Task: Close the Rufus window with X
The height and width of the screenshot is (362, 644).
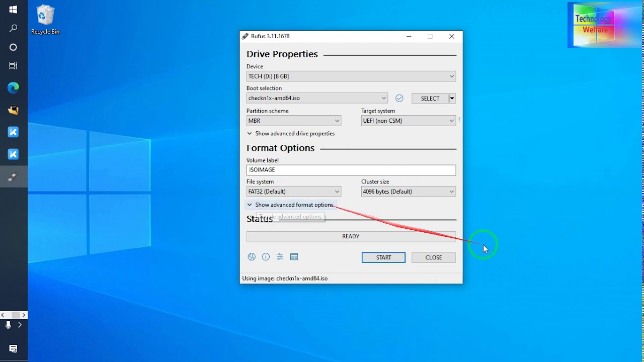Action: pyautogui.click(x=452, y=36)
